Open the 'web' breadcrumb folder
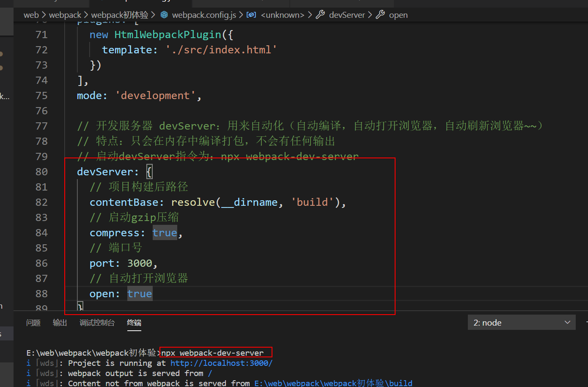Viewport: 588px width, 387px height. [x=31, y=15]
